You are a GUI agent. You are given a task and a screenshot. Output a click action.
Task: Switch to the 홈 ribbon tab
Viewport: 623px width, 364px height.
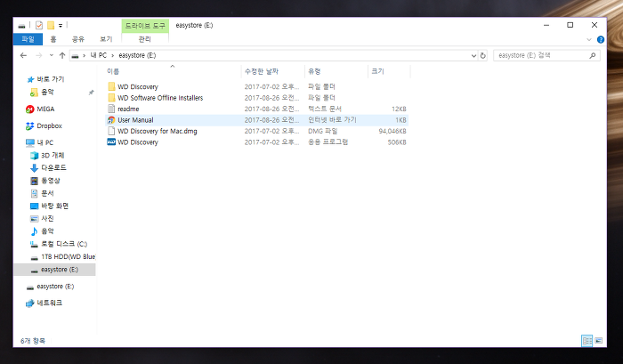coord(53,39)
